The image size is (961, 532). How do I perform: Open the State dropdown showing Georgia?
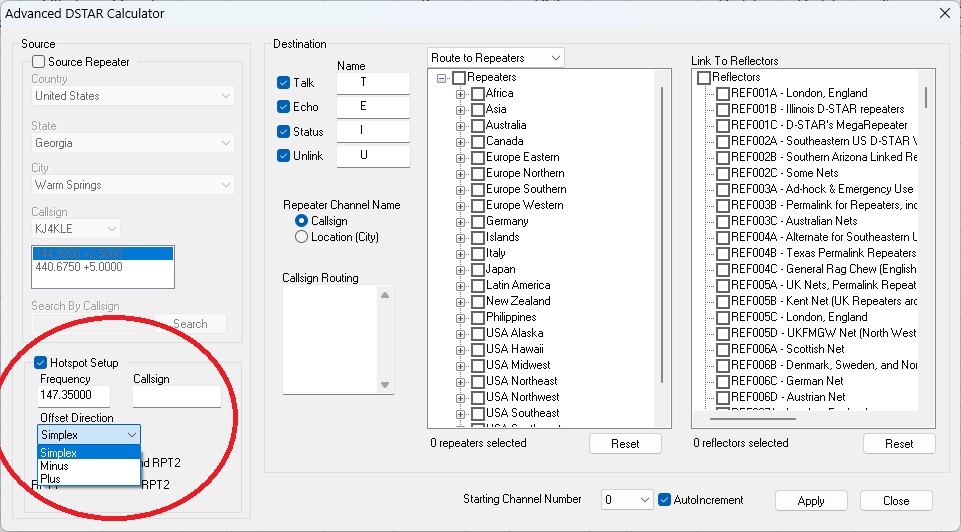[132, 143]
